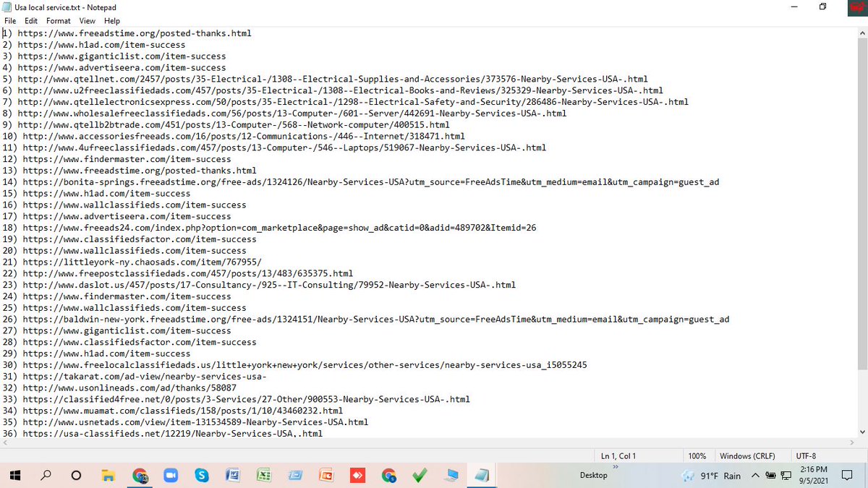Viewport: 868px width, 488px height.
Task: Click line 18 freeads24.com URL
Action: (279, 228)
